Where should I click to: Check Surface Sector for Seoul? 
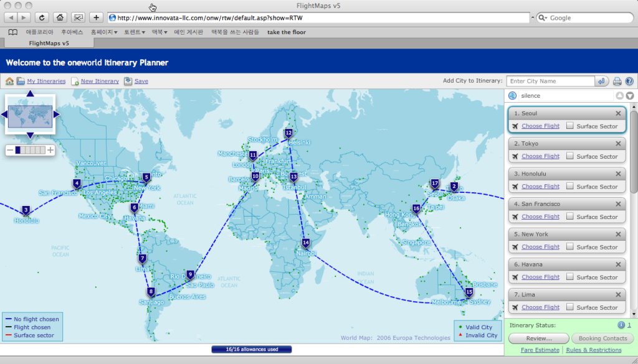570,126
